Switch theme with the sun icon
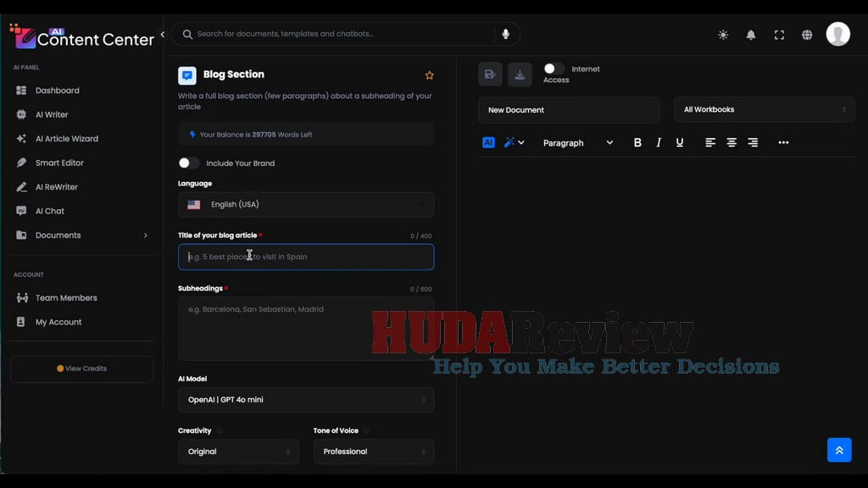This screenshot has height=488, width=868. 723,35
